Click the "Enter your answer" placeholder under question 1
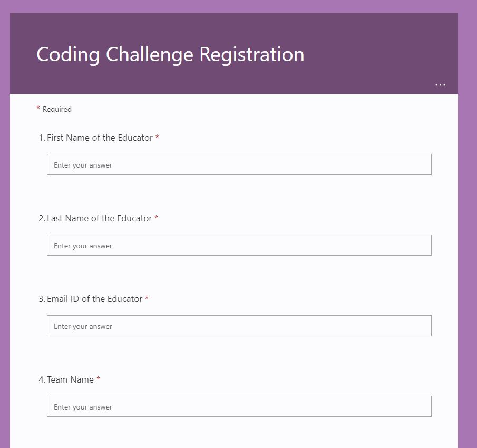The image size is (477, 448). pyautogui.click(x=82, y=164)
